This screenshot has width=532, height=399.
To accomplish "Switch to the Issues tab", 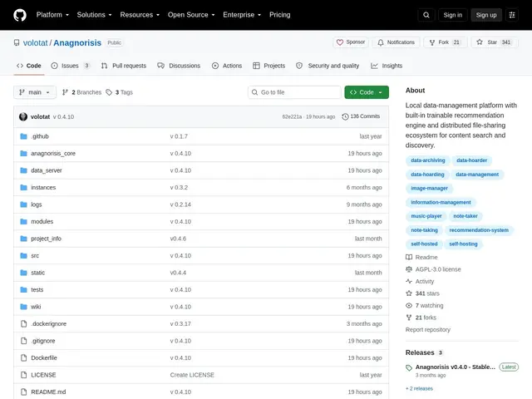I will click(x=70, y=66).
